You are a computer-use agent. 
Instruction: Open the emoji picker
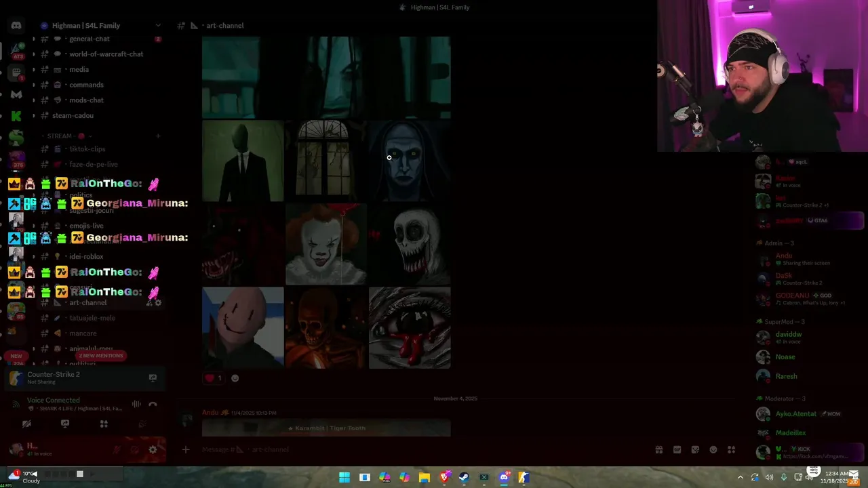pyautogui.click(x=713, y=449)
